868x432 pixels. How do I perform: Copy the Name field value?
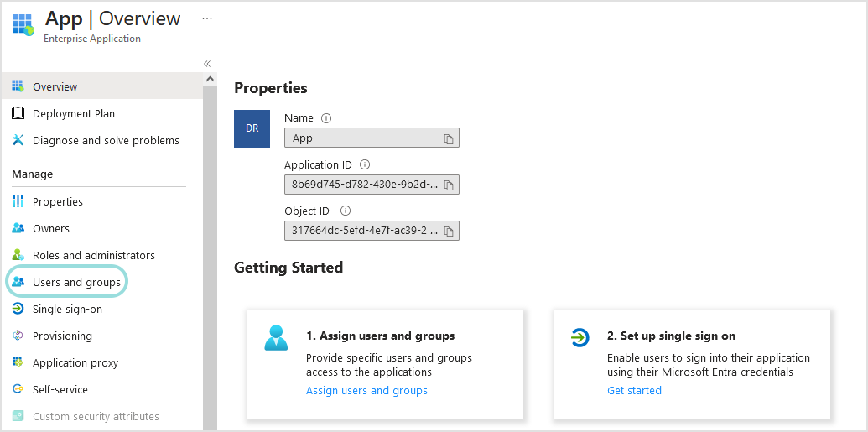click(x=449, y=138)
